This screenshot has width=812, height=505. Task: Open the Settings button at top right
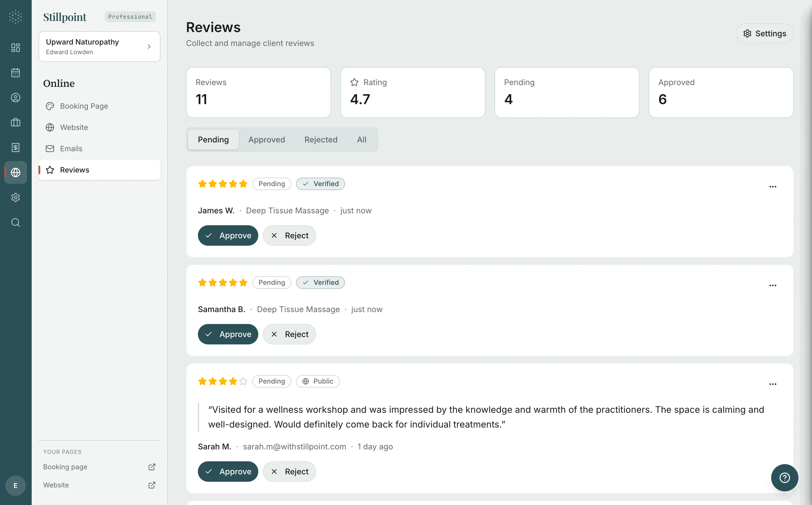tap(764, 33)
